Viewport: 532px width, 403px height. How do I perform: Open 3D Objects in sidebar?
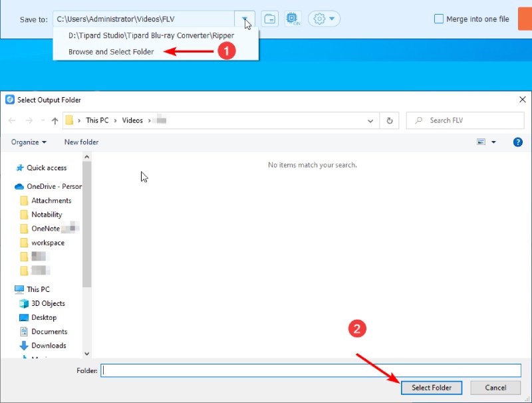(48, 304)
